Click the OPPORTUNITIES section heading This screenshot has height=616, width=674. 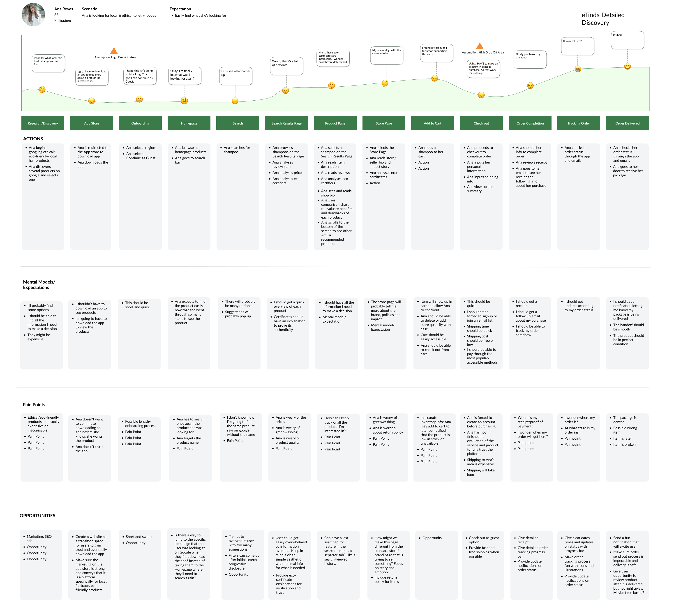coord(37,515)
